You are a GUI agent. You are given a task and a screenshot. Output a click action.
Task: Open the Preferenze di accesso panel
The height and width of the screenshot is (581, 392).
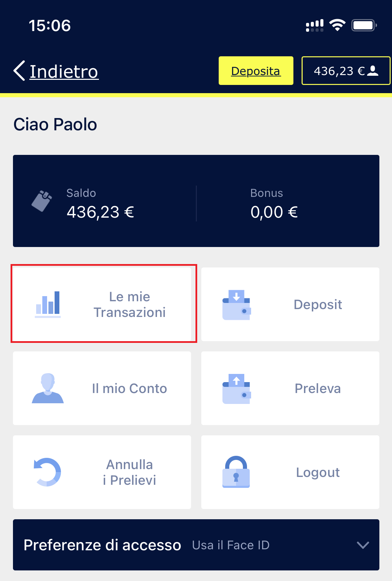tap(196, 545)
